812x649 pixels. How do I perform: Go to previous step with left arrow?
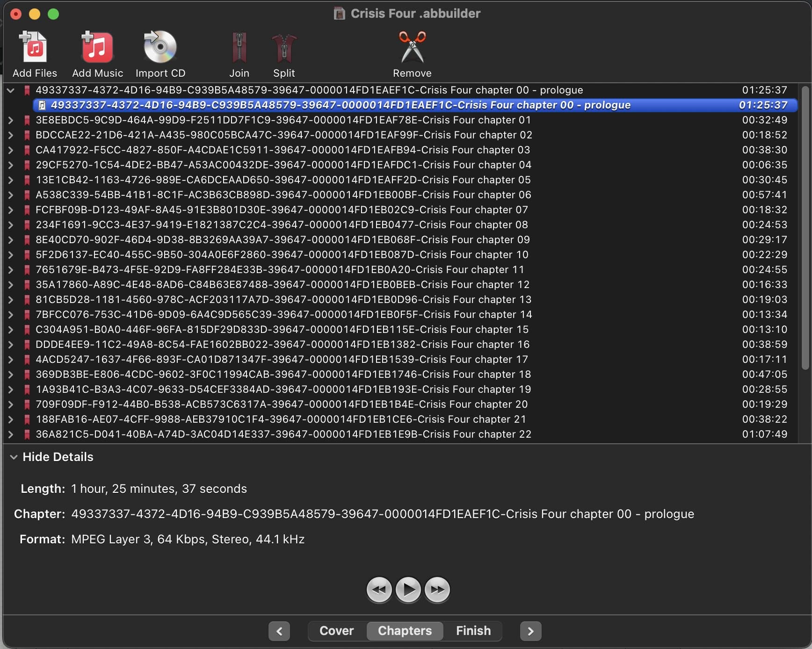279,631
